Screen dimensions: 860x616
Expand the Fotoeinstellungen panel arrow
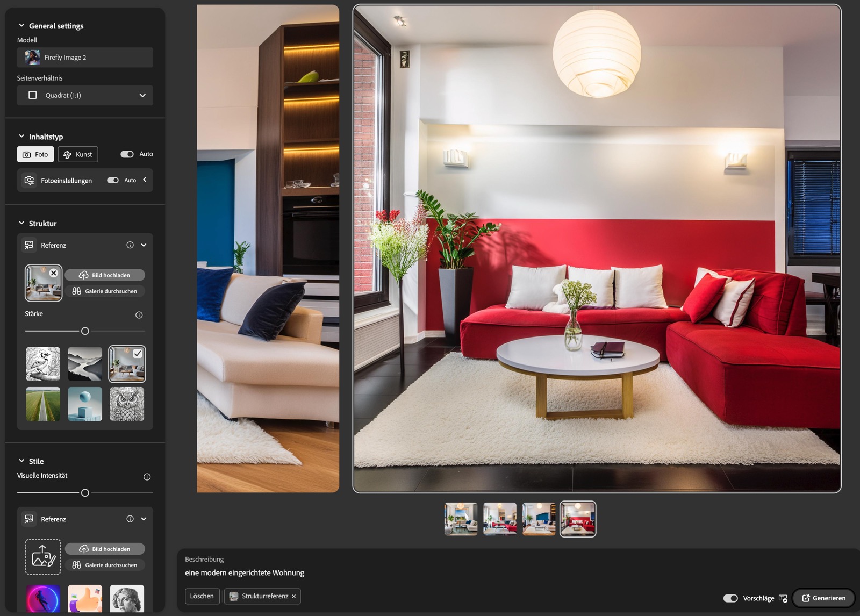pos(145,180)
